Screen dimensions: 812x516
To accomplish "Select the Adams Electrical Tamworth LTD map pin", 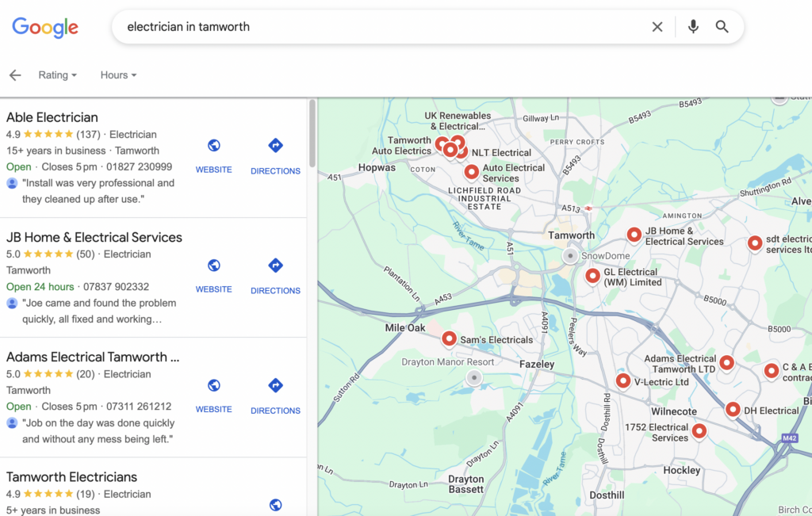I will pyautogui.click(x=726, y=363).
